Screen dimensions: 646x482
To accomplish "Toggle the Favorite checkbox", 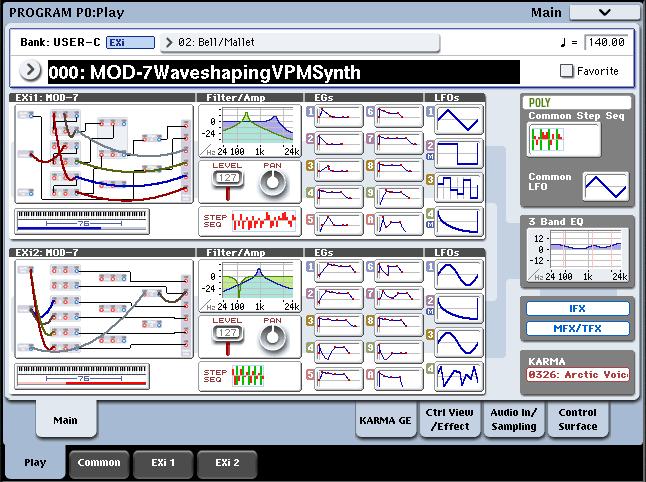I will pyautogui.click(x=567, y=71).
